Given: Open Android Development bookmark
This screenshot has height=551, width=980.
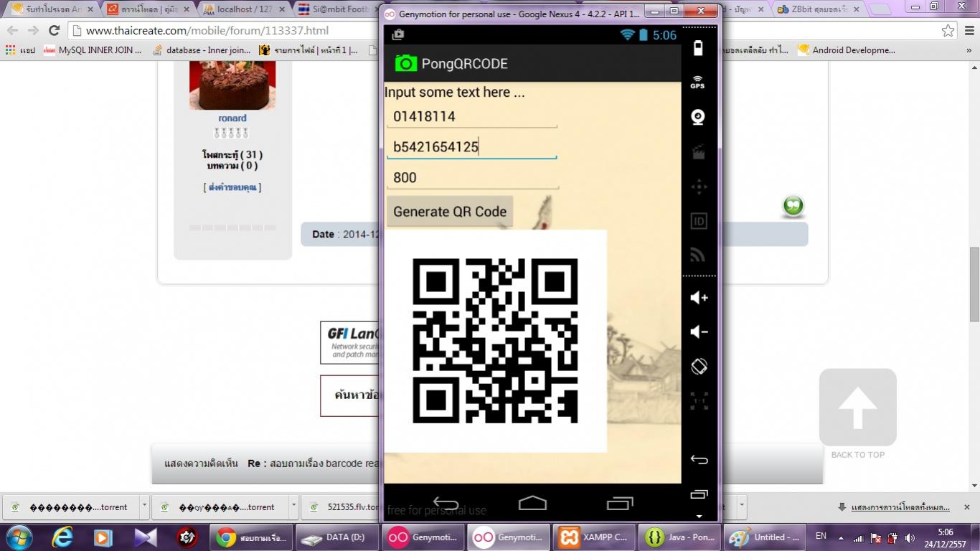Looking at the screenshot, I should click(847, 50).
